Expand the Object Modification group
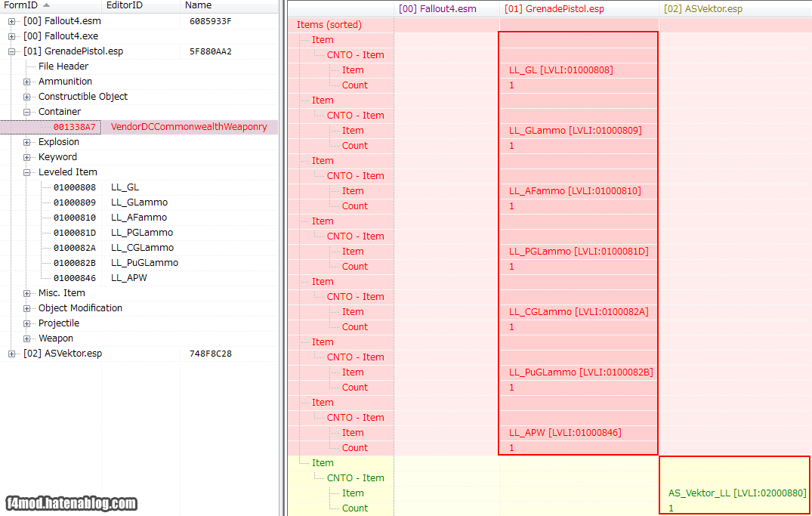The image size is (812, 516). (x=26, y=308)
